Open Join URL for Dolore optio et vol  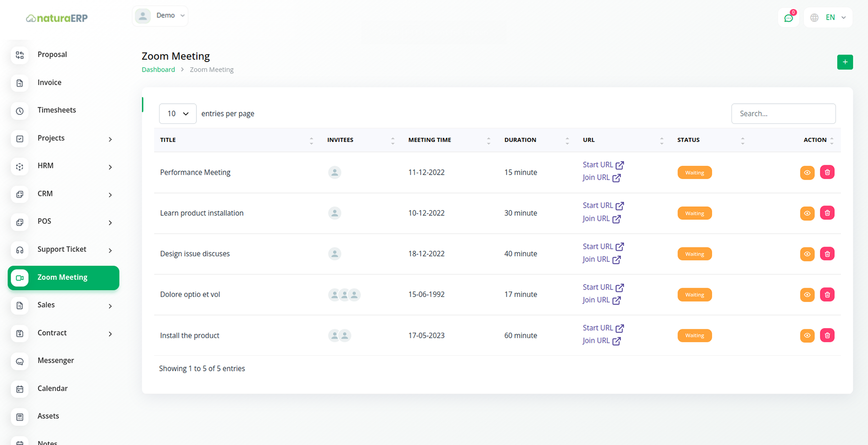[601, 300]
